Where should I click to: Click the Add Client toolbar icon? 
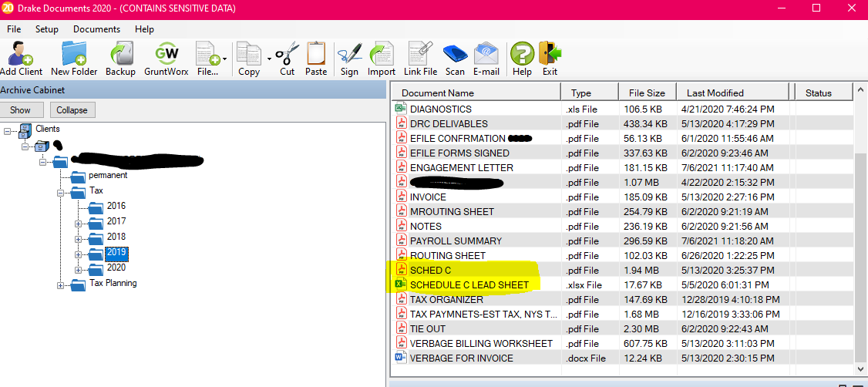(x=21, y=59)
